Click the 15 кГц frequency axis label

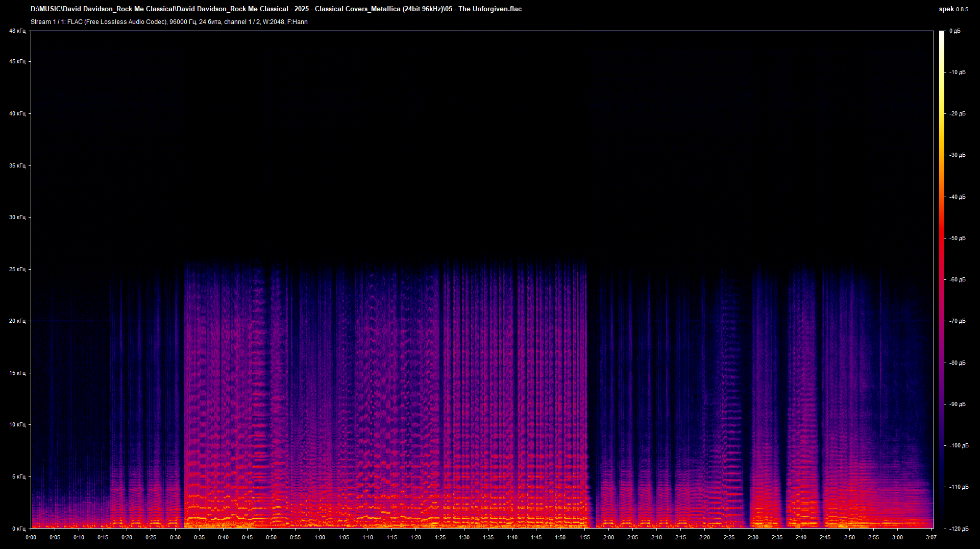[17, 373]
